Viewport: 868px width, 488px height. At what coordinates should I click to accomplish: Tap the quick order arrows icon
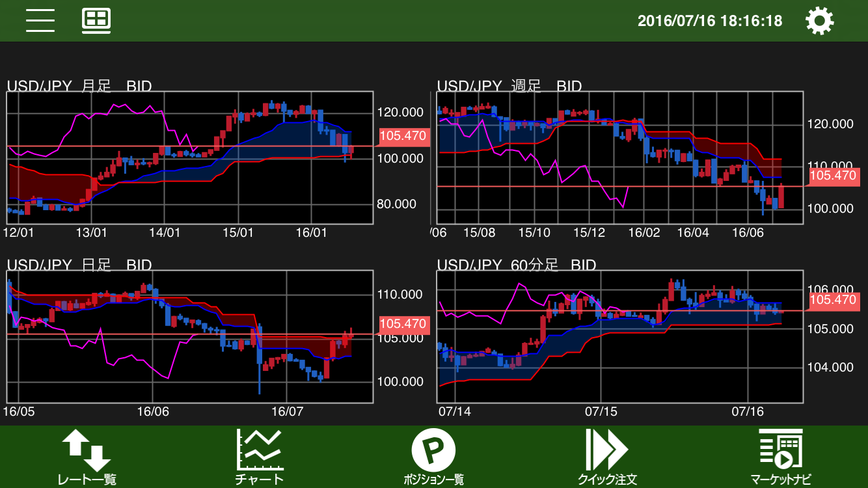click(x=606, y=449)
